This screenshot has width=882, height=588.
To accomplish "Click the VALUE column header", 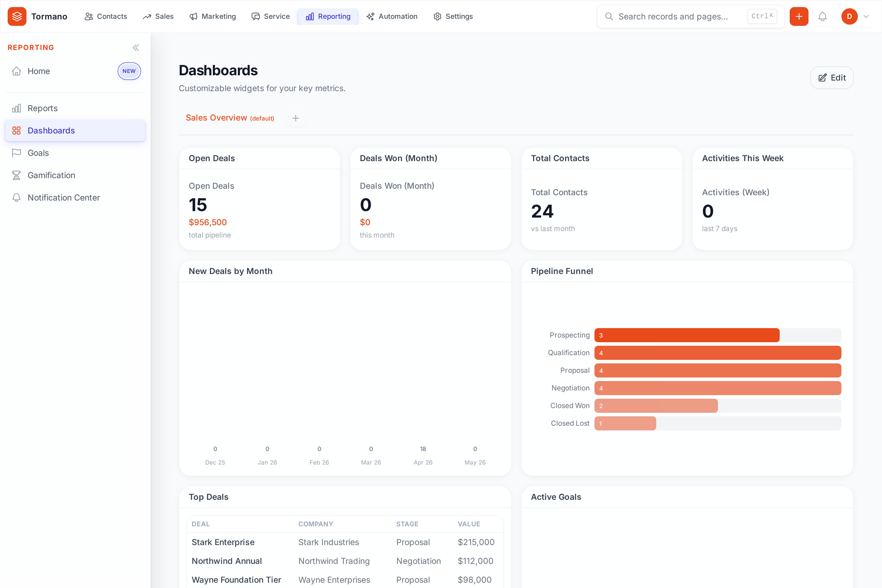I will coord(469,524).
